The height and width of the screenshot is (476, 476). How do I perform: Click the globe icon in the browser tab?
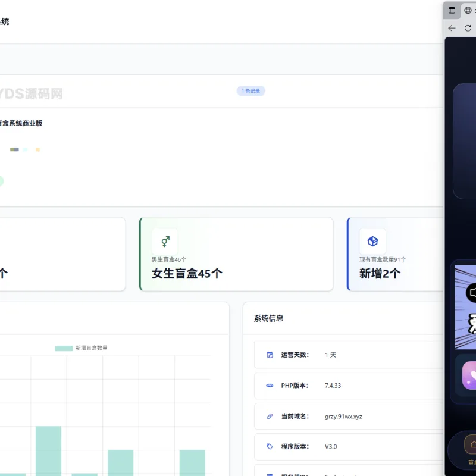468,10
